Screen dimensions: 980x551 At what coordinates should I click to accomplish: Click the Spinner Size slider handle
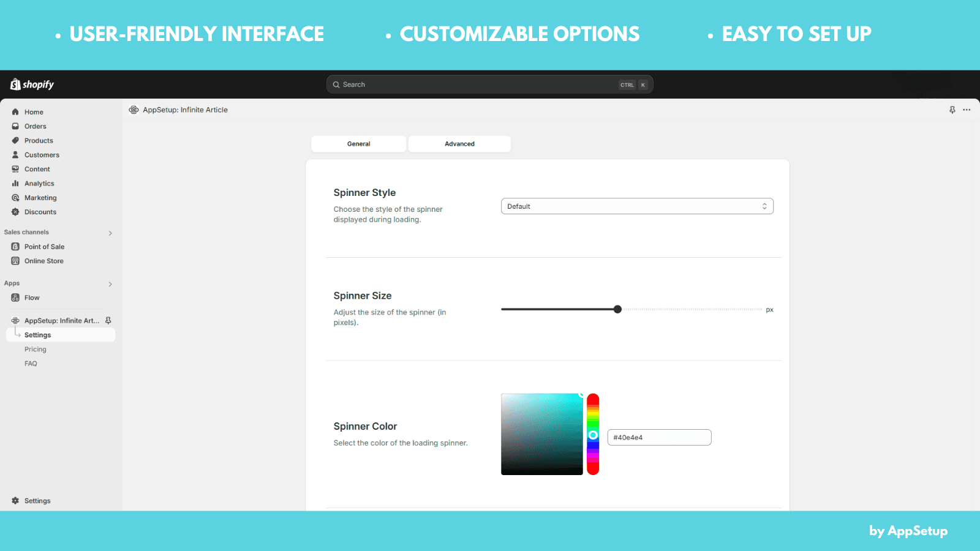point(617,309)
